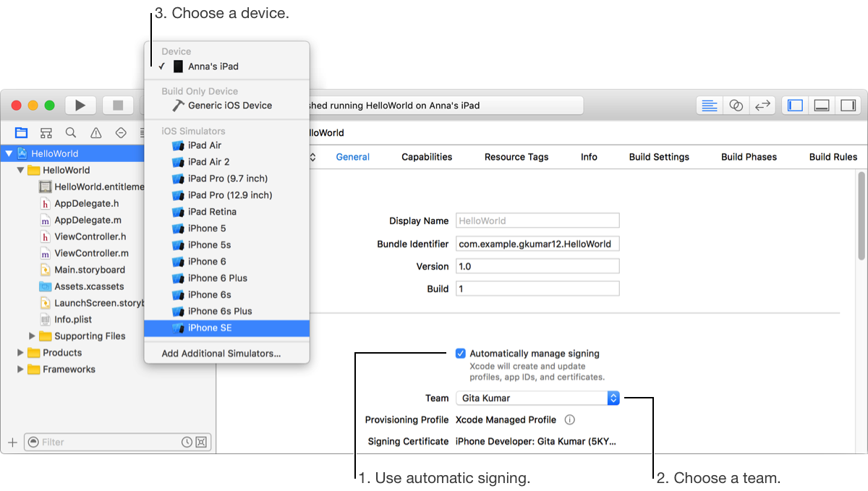Viewport: 868px width, 491px height.
Task: Show the Project navigator folder icon
Action: coord(21,132)
